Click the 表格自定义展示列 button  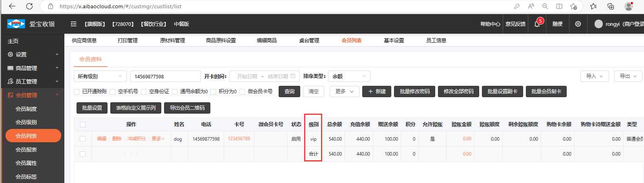[136, 108]
